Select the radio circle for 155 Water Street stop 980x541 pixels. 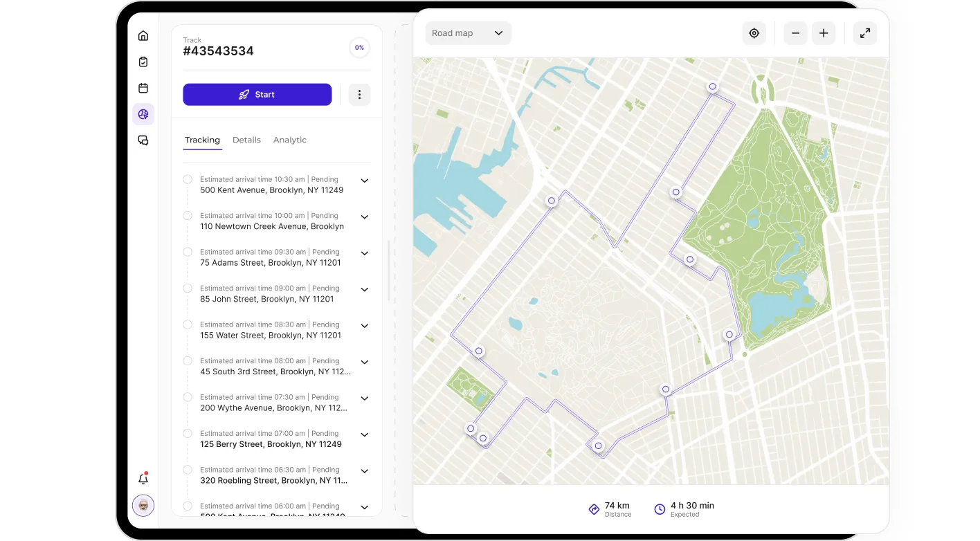click(x=188, y=324)
